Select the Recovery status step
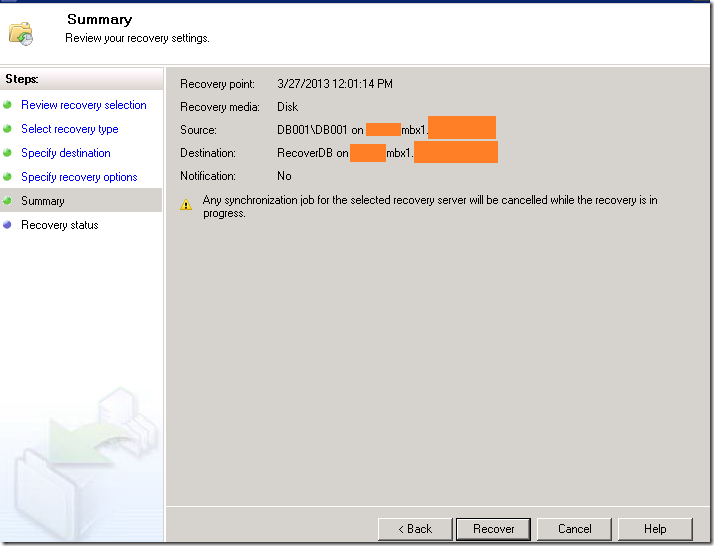 coord(60,225)
